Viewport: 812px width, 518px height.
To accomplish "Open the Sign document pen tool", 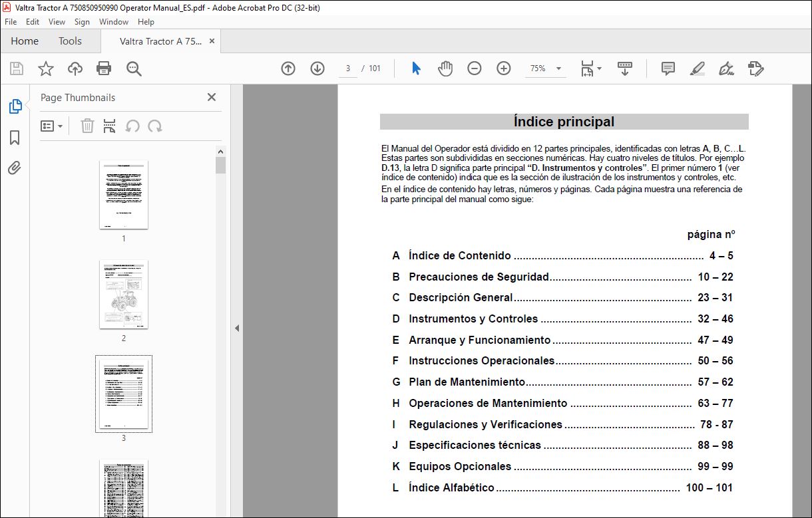I will (x=727, y=68).
